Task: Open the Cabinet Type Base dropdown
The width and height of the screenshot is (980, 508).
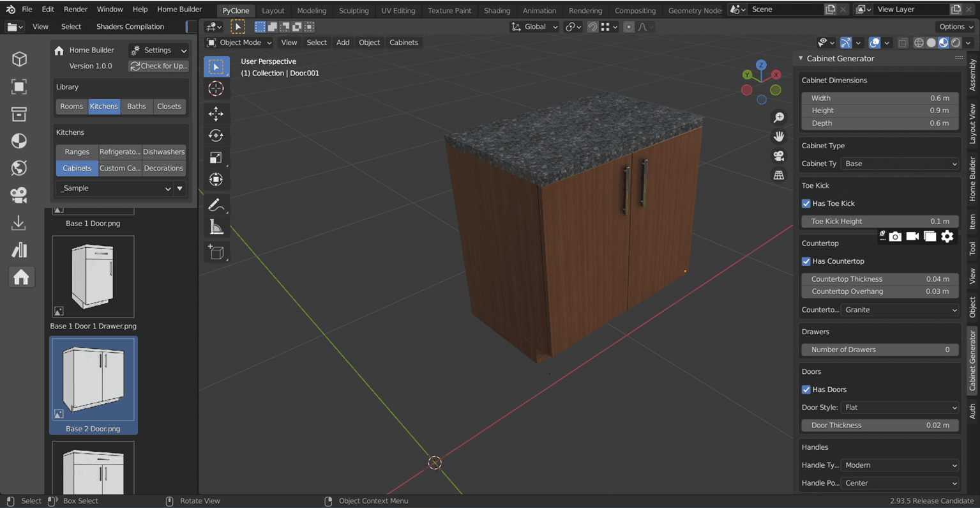Action: coord(900,164)
